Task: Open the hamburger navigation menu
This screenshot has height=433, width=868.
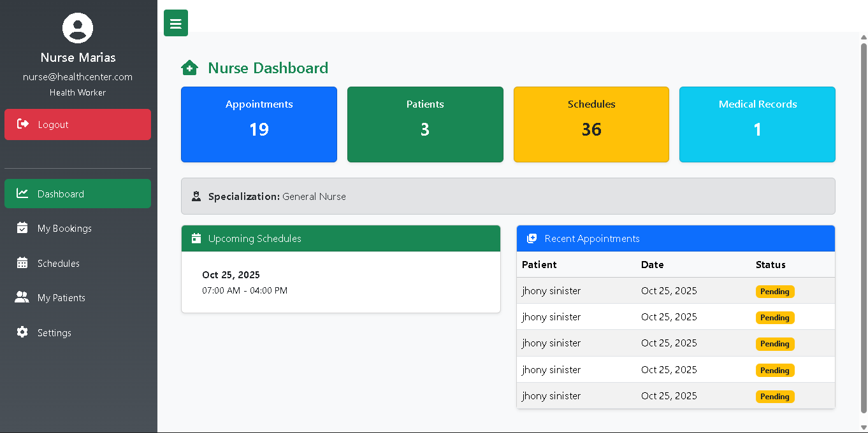Action: pos(175,22)
